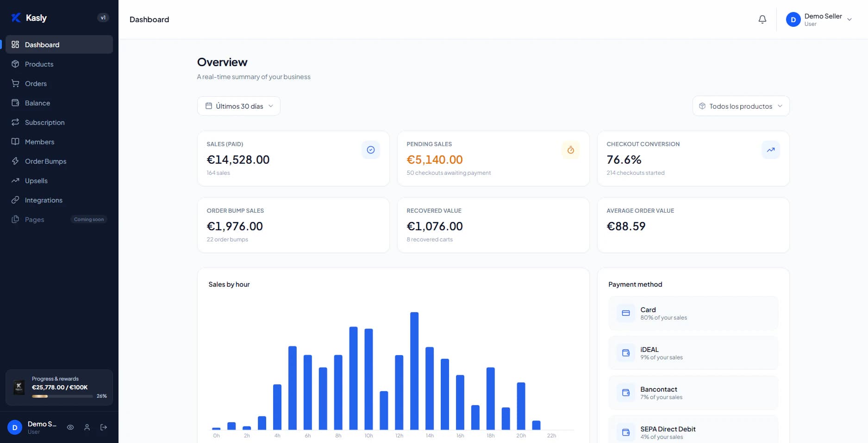Click the v1 version badge

(103, 18)
